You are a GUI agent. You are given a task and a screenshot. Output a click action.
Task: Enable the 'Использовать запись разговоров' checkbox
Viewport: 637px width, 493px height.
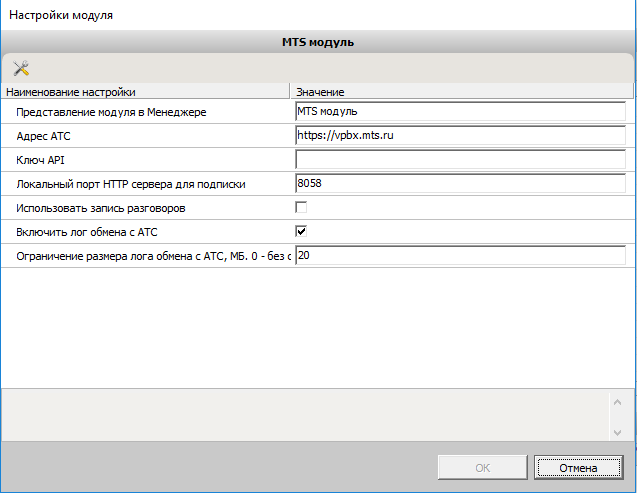point(301,208)
